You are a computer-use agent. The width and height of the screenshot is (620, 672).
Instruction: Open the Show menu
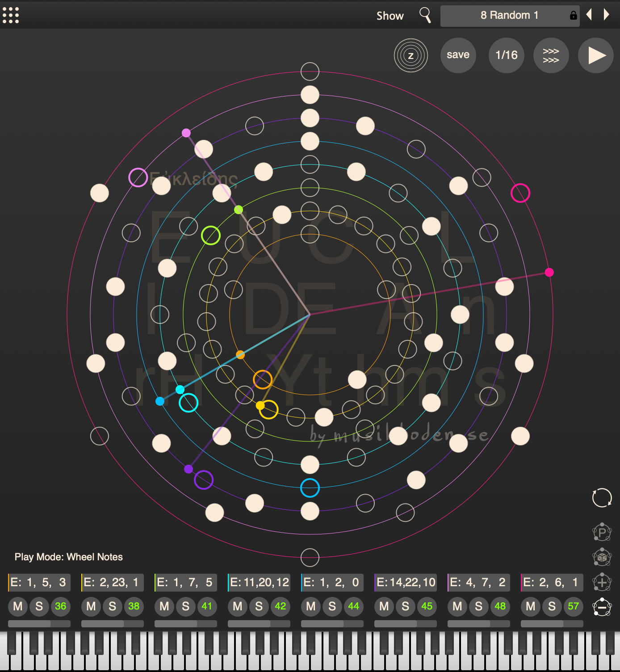[390, 16]
